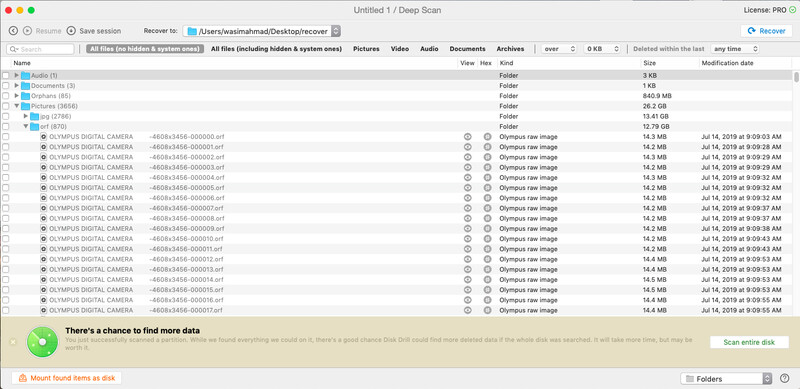Screen dimensions: 800x389
Task: Filter by Audio file type
Action: (429, 49)
